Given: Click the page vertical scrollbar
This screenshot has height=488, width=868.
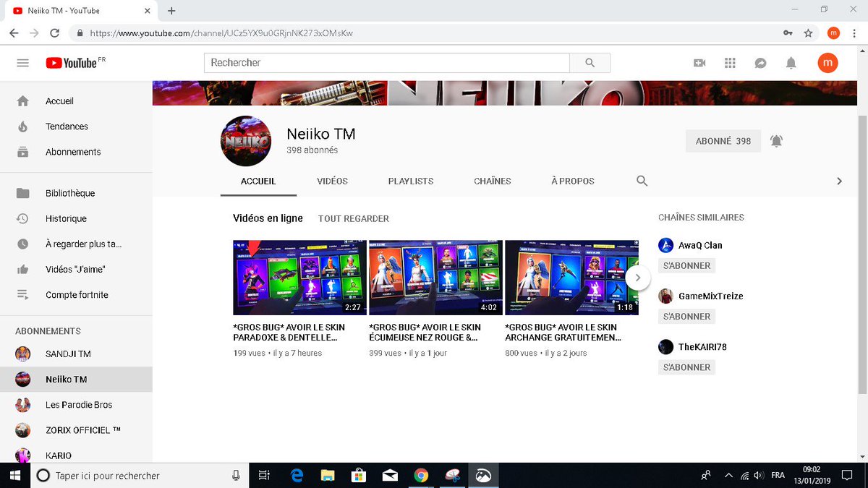Looking at the screenshot, I should pyautogui.click(x=861, y=253).
